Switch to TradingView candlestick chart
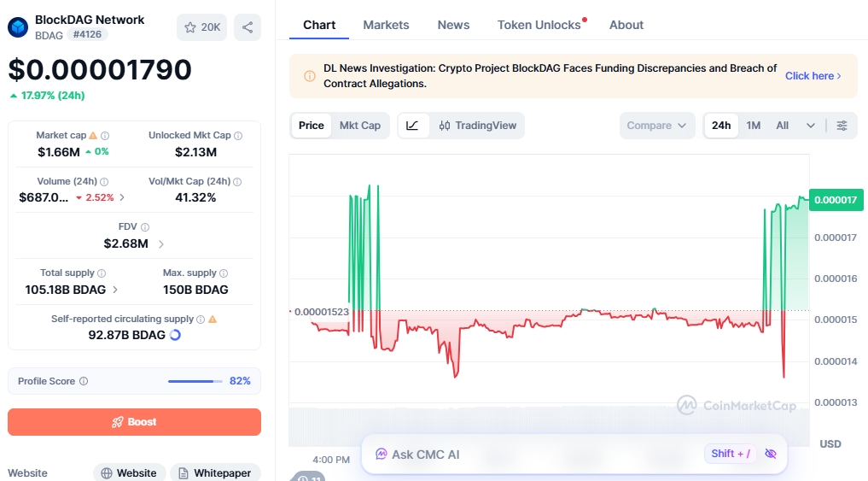This screenshot has height=481, width=868. click(x=477, y=126)
